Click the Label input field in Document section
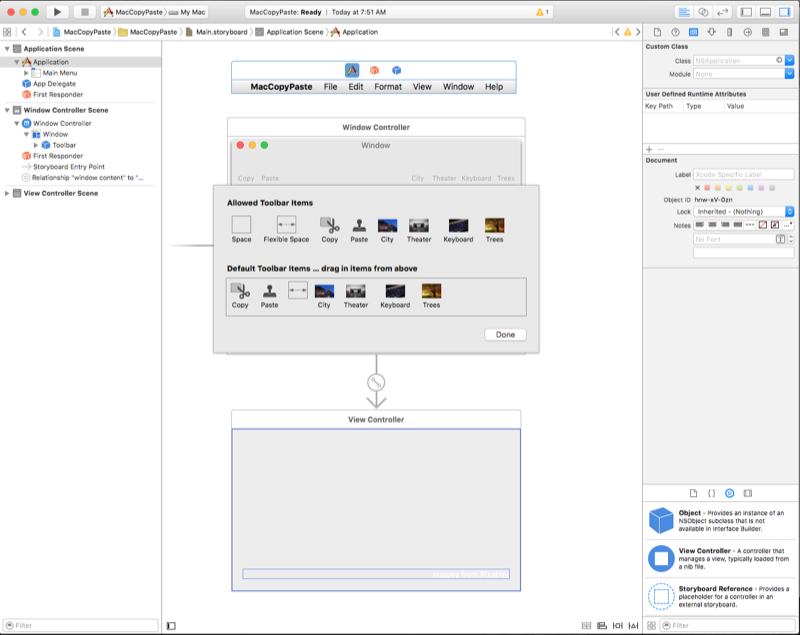Screen dimensions: 800x635 point(745,174)
